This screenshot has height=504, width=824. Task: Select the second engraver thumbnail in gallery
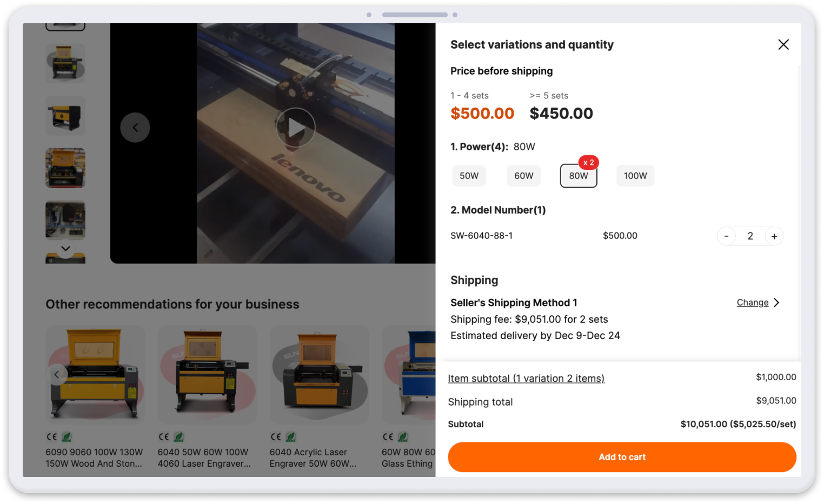(x=65, y=116)
